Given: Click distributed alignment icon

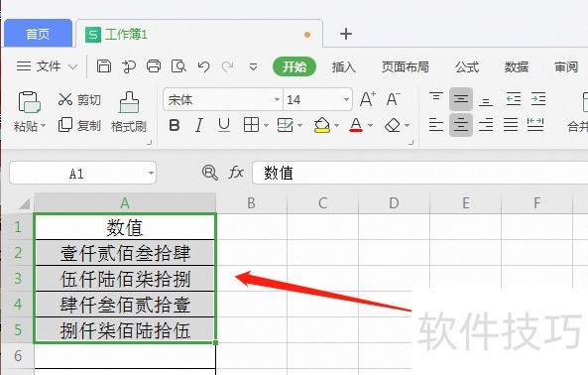Looking at the screenshot, I should pos(535,124).
